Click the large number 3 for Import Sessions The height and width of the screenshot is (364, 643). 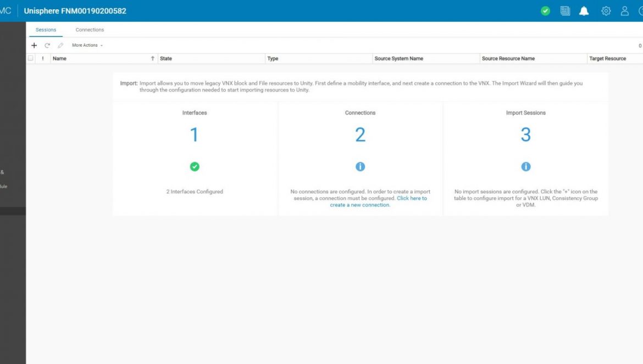[x=526, y=135]
